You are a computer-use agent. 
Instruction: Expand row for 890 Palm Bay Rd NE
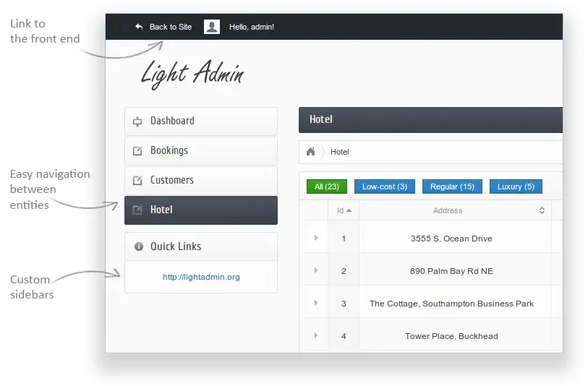tap(316, 270)
